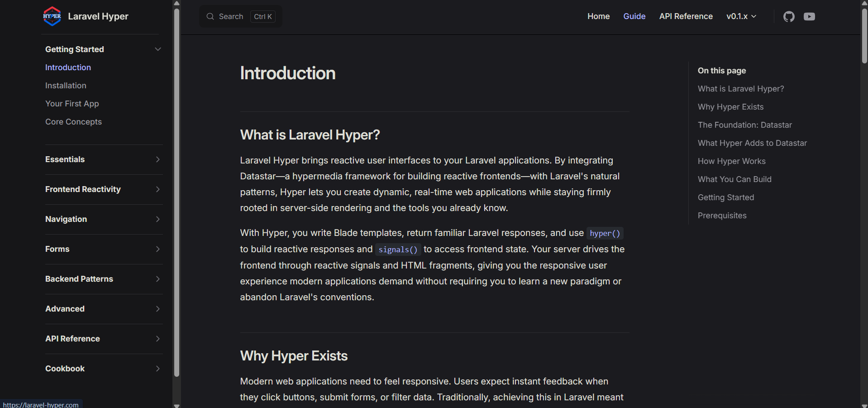Click the 'What is Laravel Hyper?' heading
The height and width of the screenshot is (408, 868).
click(310, 135)
